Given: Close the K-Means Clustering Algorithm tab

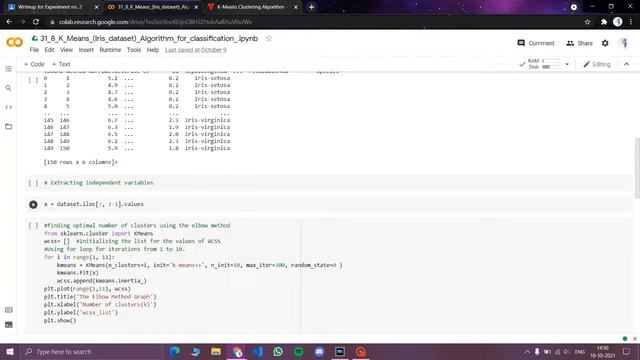Looking at the screenshot, I should tap(296, 7).
